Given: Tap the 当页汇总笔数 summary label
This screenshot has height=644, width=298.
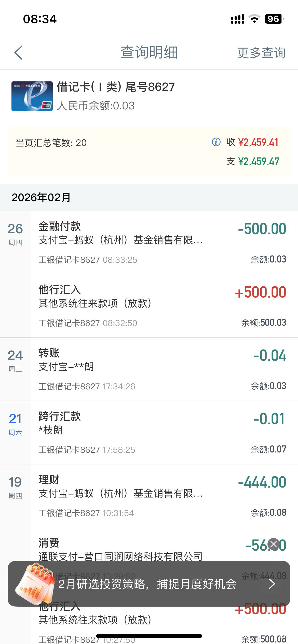Looking at the screenshot, I should pyautogui.click(x=51, y=143).
